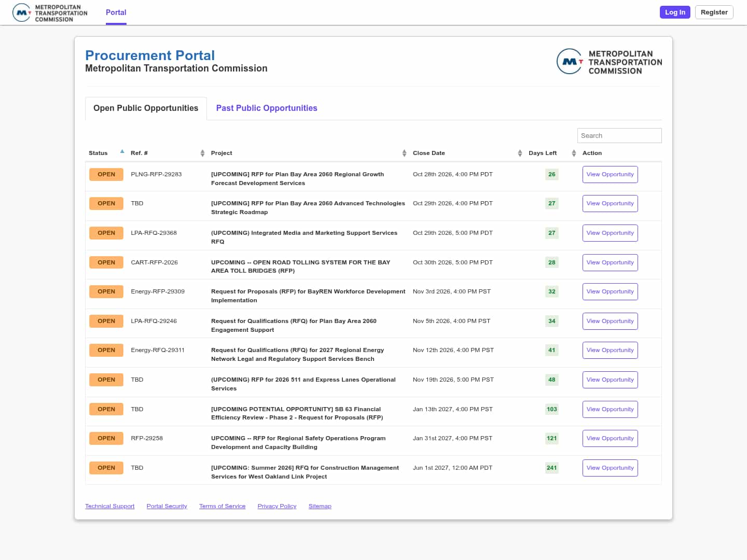The image size is (747, 560).
Task: View Opportunity for PLNG-RFP-29283
Action: coord(610,174)
